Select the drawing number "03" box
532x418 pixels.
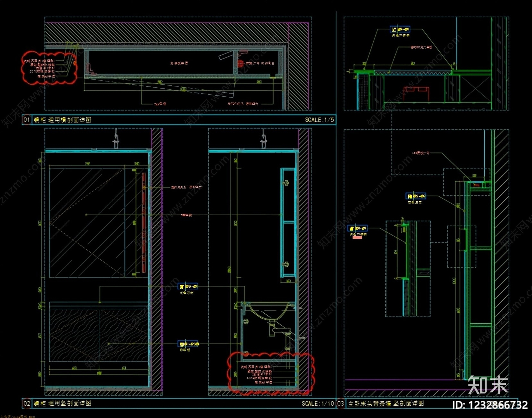point(340,403)
